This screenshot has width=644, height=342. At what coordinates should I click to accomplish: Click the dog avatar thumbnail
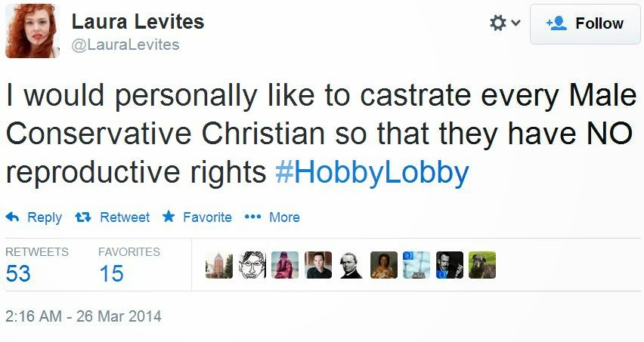482,265
